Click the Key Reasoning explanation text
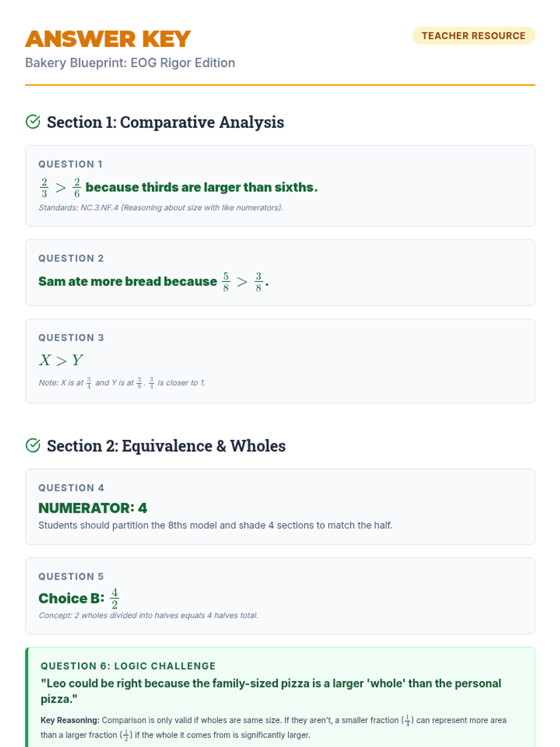The width and height of the screenshot is (560, 747). [273, 727]
